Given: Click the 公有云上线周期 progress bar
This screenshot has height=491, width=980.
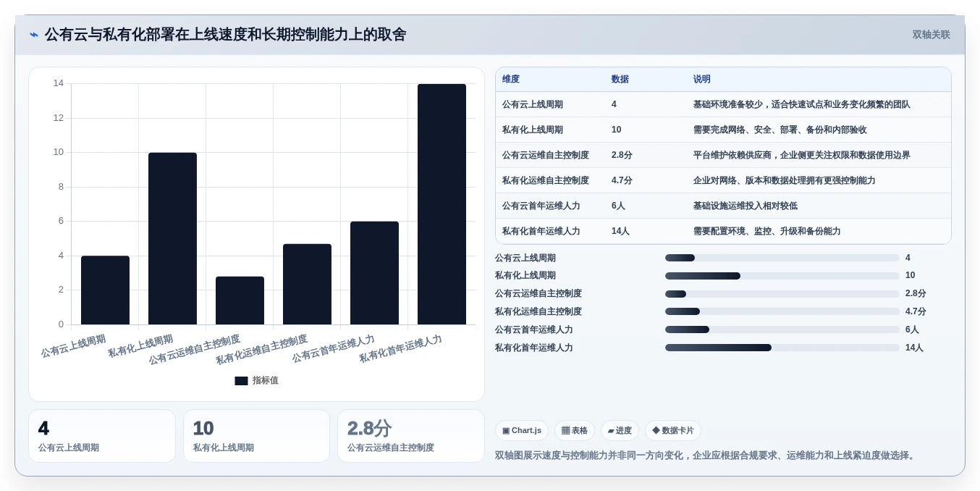Looking at the screenshot, I should (782, 258).
